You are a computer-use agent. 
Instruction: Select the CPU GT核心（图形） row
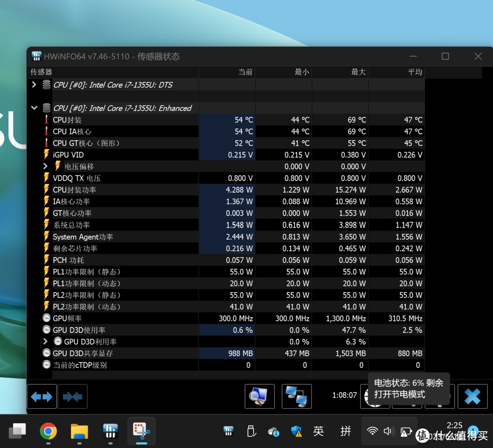pos(226,143)
